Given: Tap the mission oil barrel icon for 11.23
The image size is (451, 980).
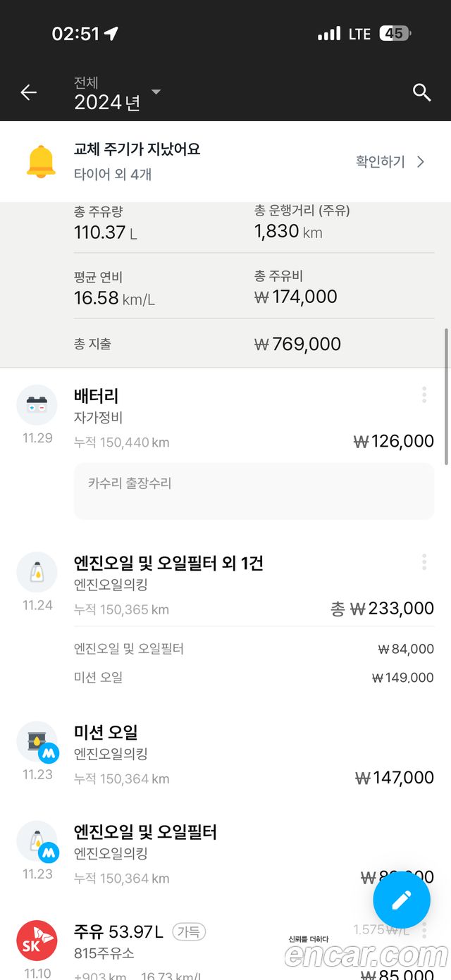Looking at the screenshot, I should click(x=37, y=742).
